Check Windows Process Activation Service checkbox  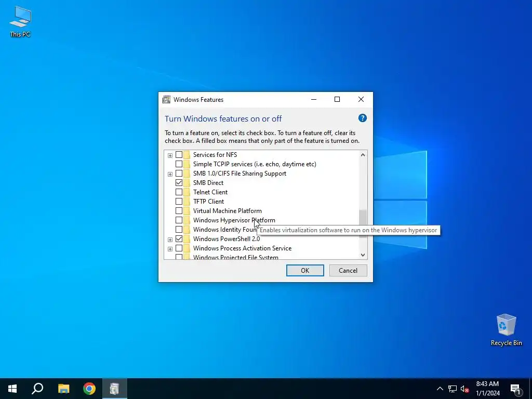click(179, 248)
